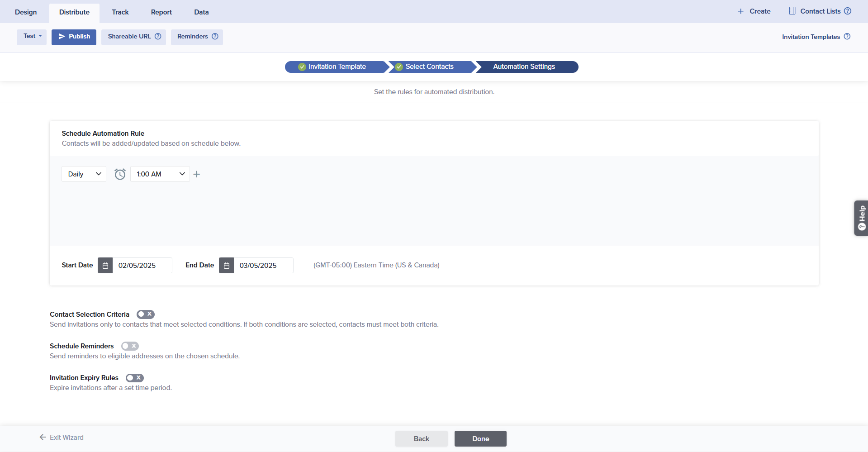Turn on Schedule Reminders toggle
The width and height of the screenshot is (868, 452).
click(130, 346)
